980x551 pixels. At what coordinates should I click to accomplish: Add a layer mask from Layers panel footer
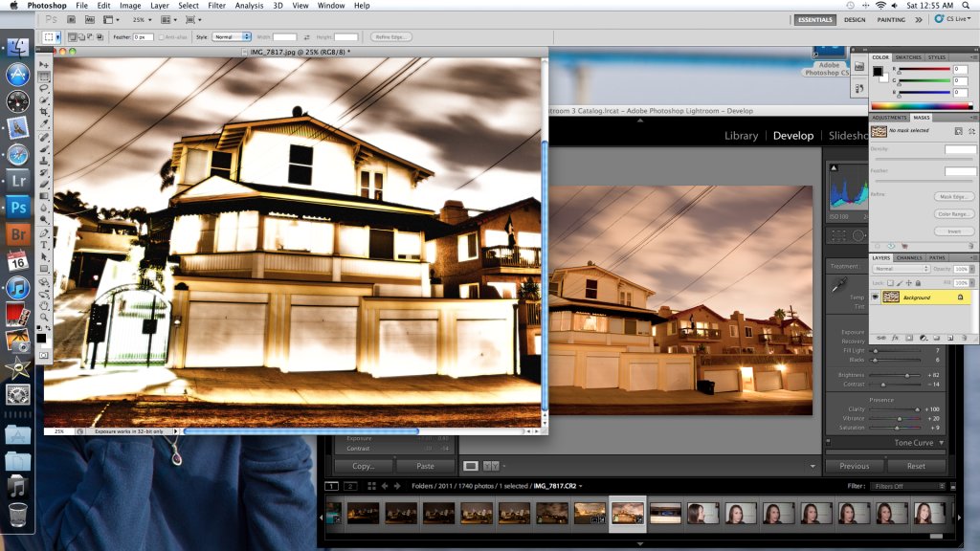pyautogui.click(x=909, y=338)
